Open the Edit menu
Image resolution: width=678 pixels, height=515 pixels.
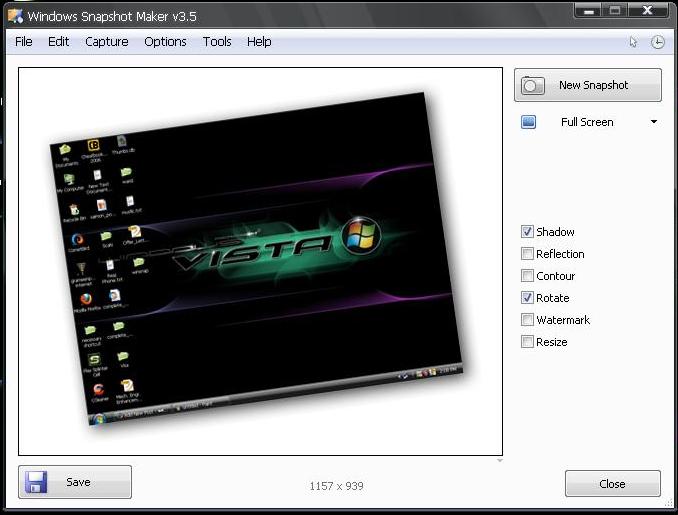pos(58,42)
